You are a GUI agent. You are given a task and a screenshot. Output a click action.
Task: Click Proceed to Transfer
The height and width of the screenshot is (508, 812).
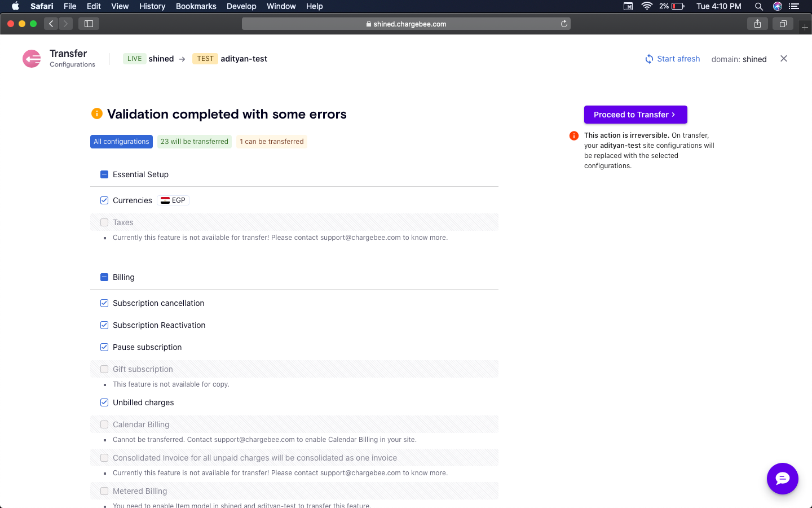(x=635, y=115)
